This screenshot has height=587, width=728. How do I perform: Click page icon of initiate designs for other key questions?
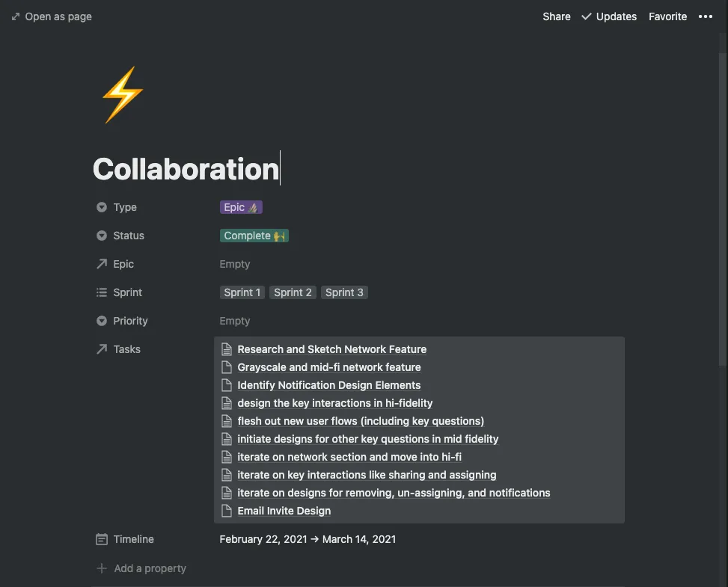click(227, 439)
